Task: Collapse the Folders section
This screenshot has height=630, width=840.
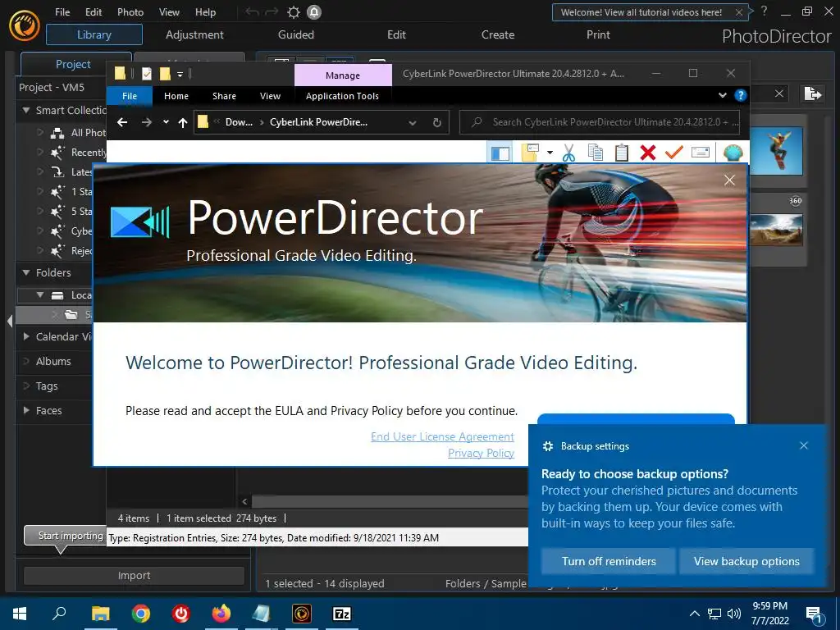Action: point(25,272)
